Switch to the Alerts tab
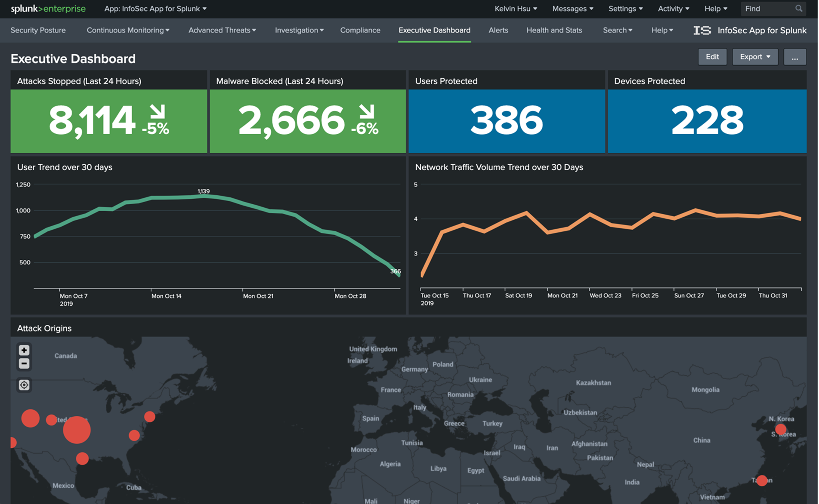 point(498,30)
